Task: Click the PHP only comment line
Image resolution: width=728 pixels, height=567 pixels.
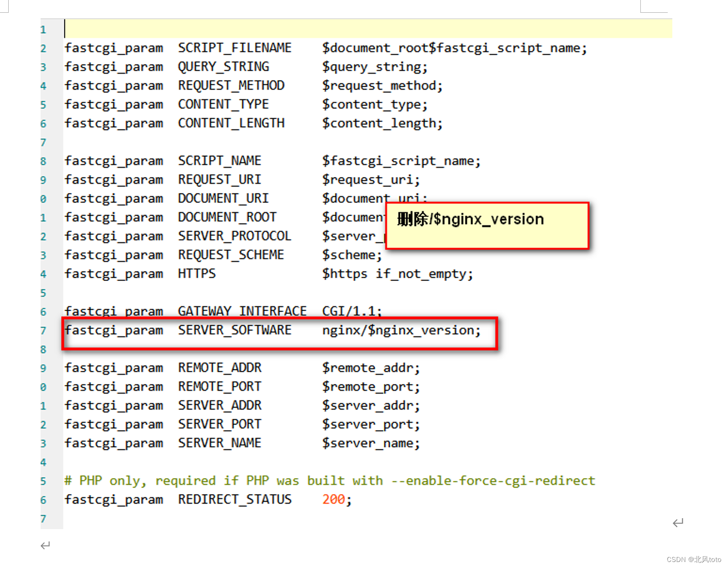Action: [x=330, y=481]
